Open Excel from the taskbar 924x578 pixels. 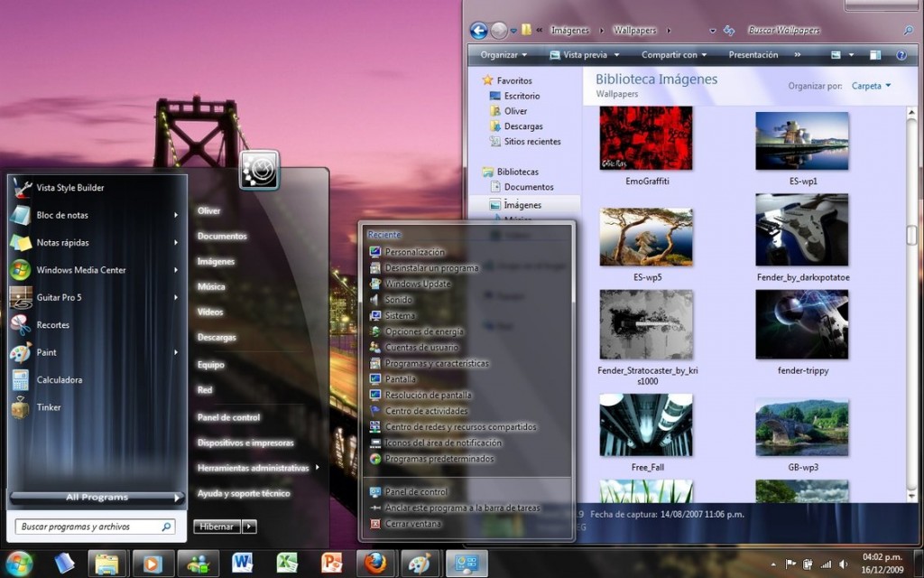coord(287,564)
